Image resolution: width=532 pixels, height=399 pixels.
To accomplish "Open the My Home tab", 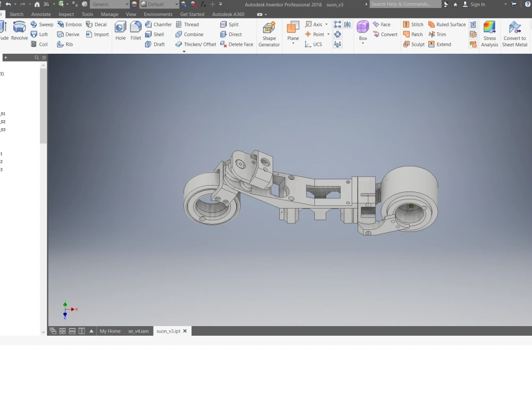I will coord(110,331).
